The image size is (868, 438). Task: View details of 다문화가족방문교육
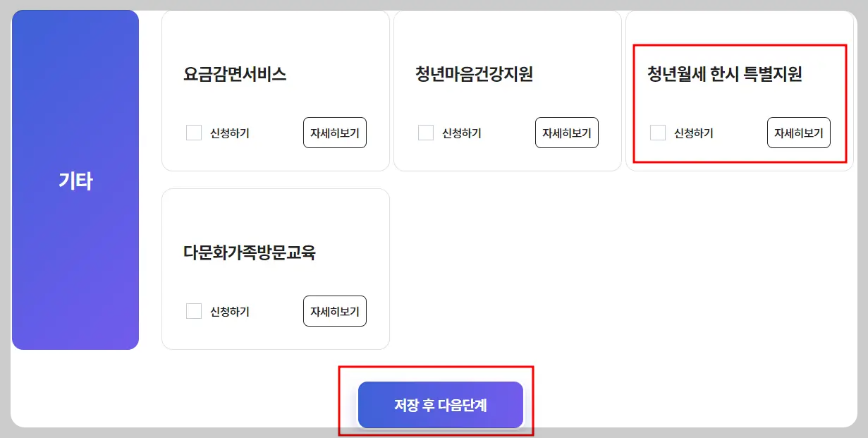coord(334,311)
